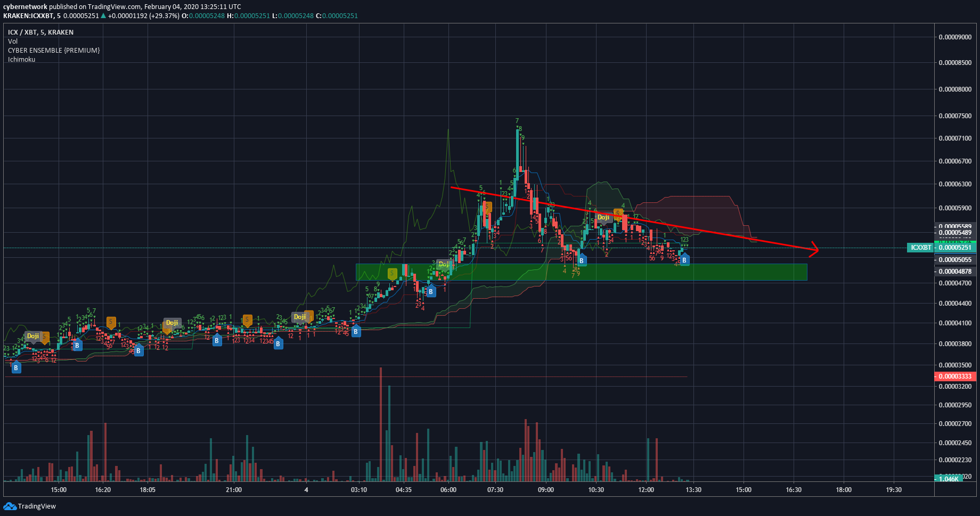Click the blue B marker just right of 04:35 candles

coord(431,291)
